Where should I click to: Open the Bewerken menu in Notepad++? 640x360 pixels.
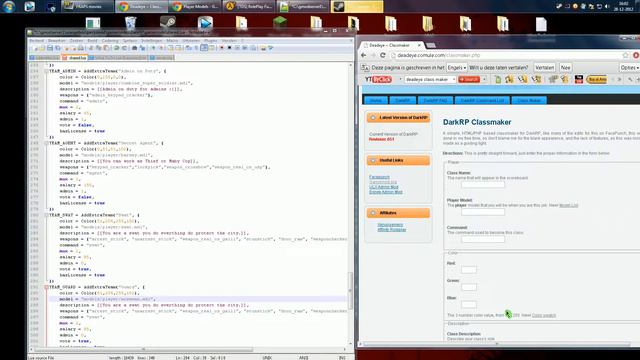pyautogui.click(x=57, y=41)
